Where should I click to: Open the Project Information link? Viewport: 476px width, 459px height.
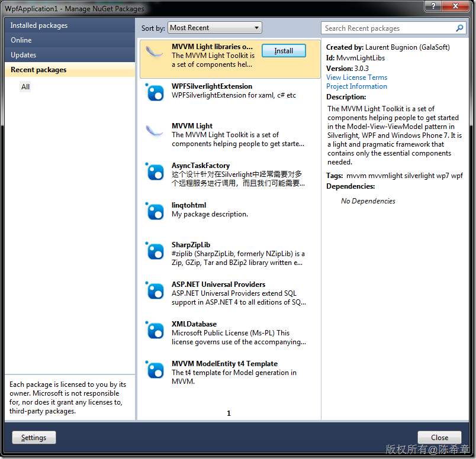[x=356, y=86]
